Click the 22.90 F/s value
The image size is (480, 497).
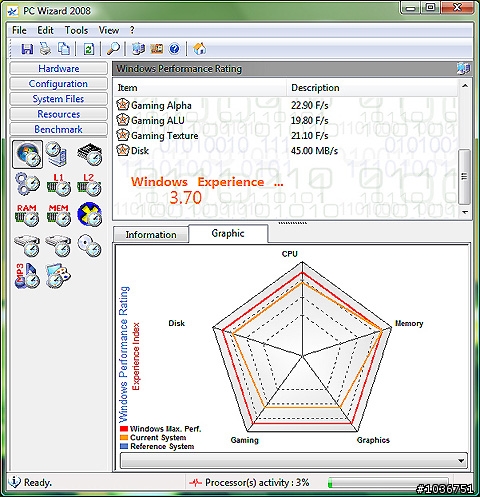coord(310,105)
